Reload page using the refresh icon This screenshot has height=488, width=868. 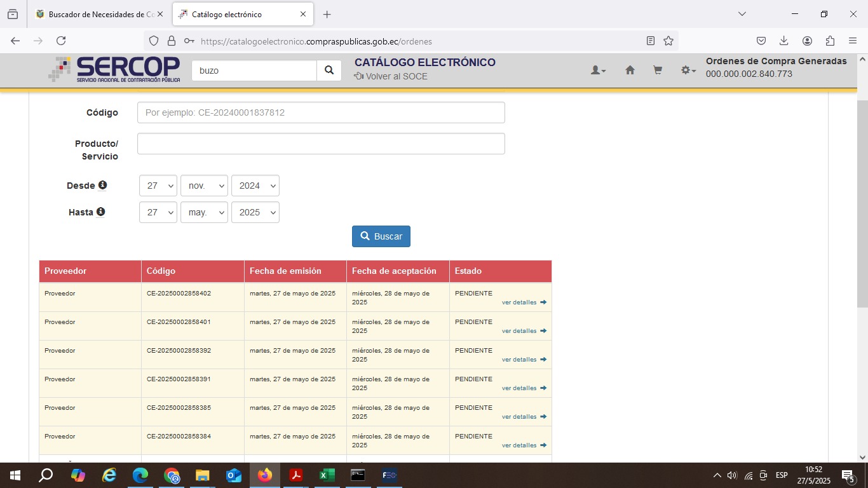pos(61,41)
